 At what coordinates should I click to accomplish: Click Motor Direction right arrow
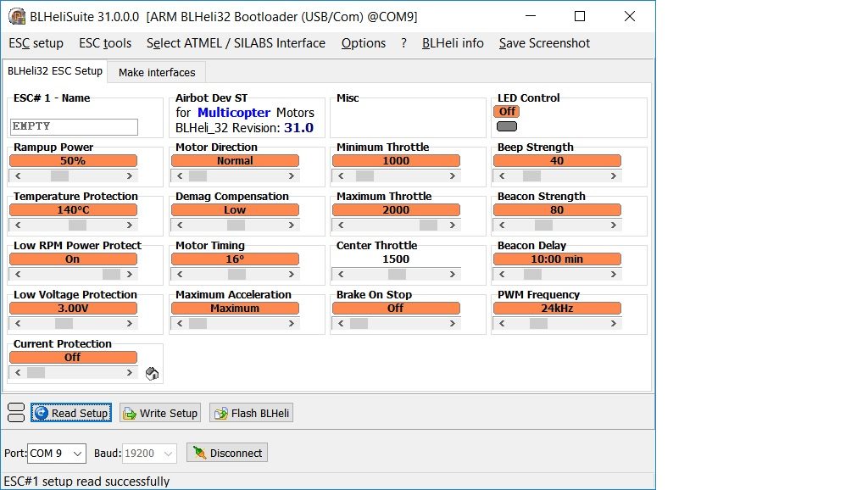[x=292, y=176]
